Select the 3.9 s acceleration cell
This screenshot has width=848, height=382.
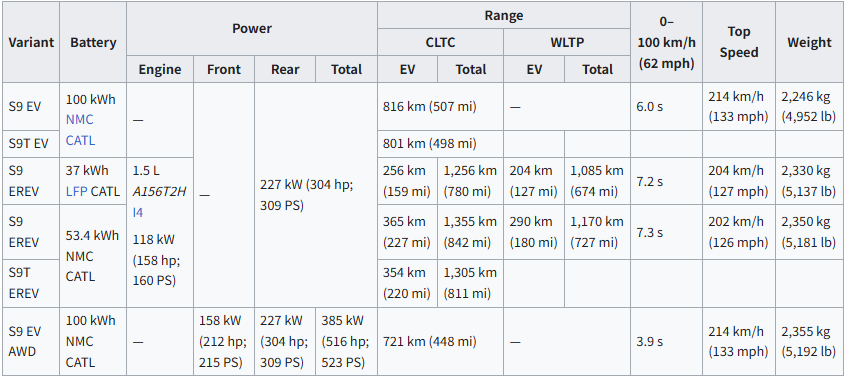coord(666,341)
